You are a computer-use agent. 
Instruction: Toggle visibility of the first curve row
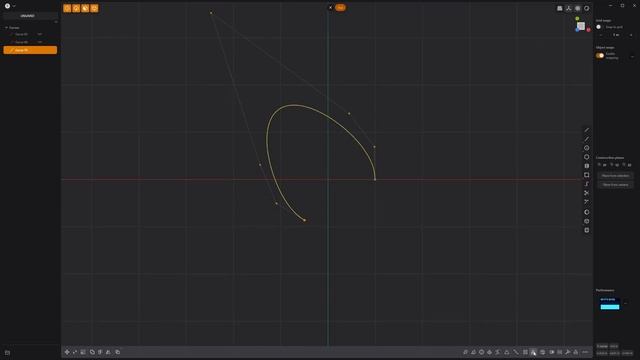click(40, 34)
